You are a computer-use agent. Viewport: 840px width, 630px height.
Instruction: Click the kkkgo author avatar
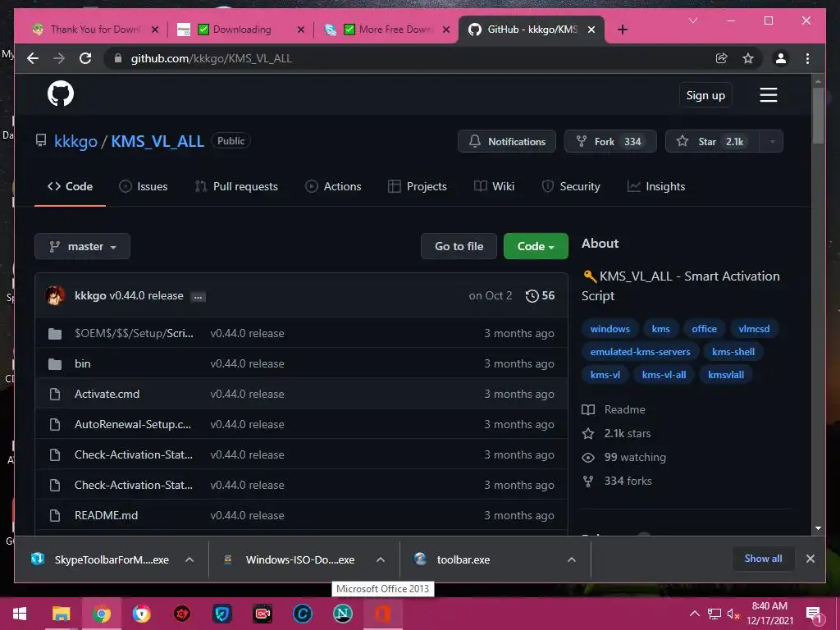[55, 295]
